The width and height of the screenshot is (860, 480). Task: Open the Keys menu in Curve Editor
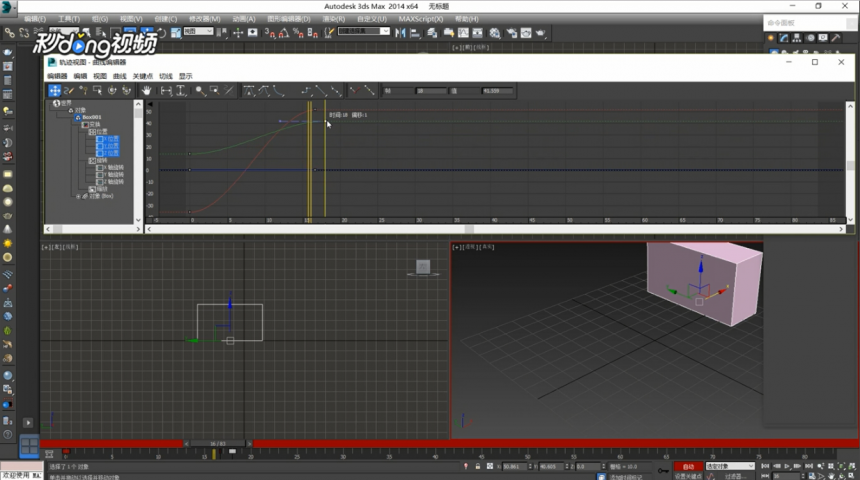click(x=143, y=76)
